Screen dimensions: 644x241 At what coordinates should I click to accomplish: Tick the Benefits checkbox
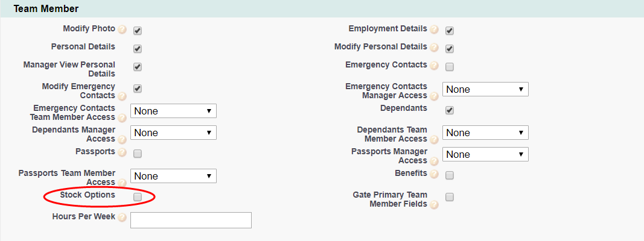pos(450,175)
